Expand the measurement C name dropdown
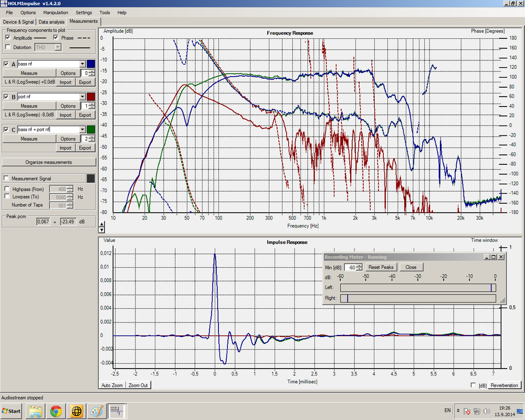 [82, 129]
